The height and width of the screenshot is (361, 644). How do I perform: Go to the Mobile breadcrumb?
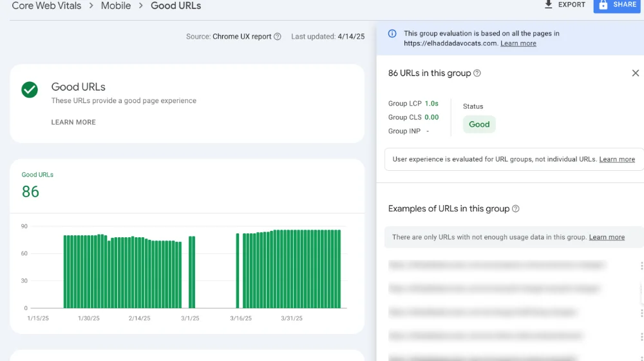(116, 6)
